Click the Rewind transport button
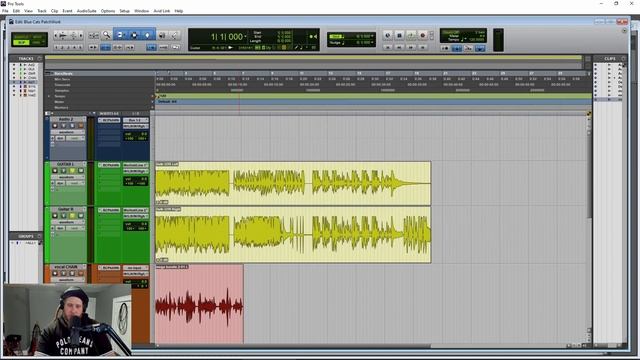640x360 pixels. click(399, 48)
